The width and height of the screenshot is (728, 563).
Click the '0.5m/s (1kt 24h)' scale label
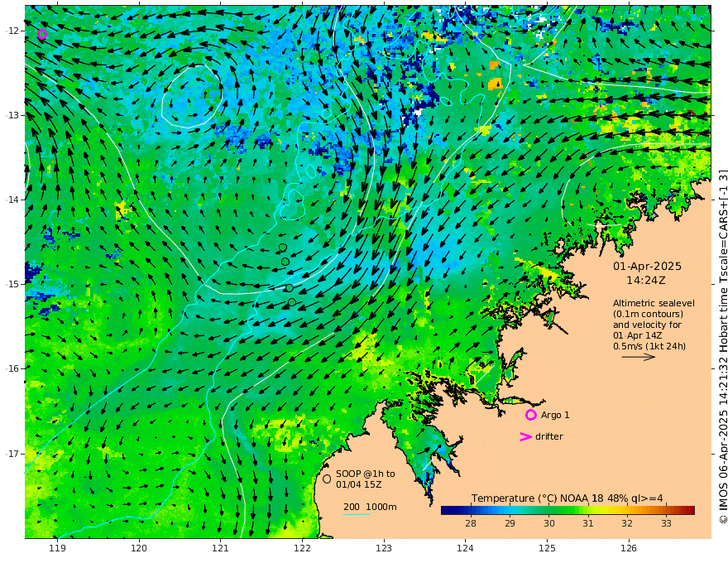tap(649, 346)
